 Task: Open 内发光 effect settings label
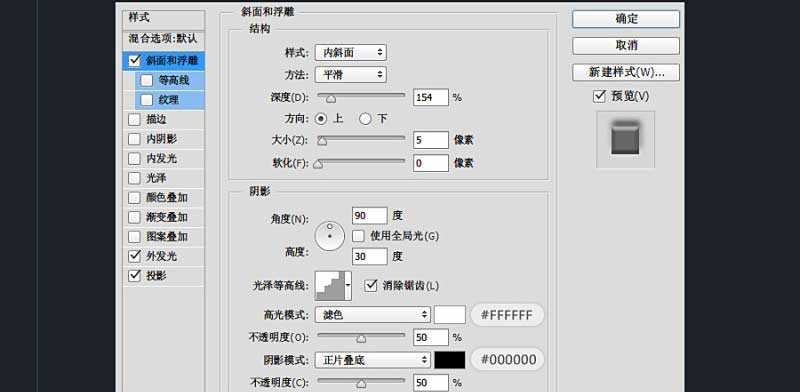(162, 159)
